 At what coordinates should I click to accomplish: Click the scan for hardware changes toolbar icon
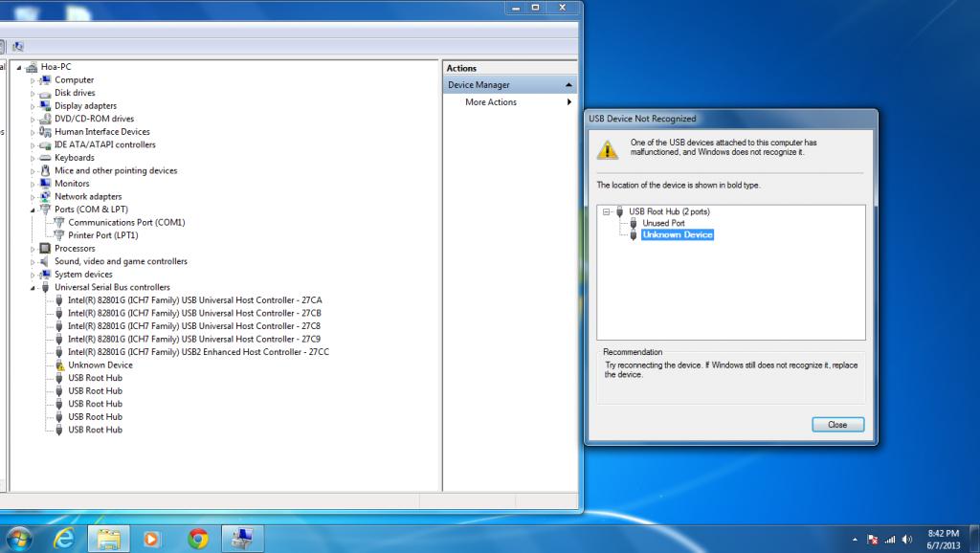point(18,46)
